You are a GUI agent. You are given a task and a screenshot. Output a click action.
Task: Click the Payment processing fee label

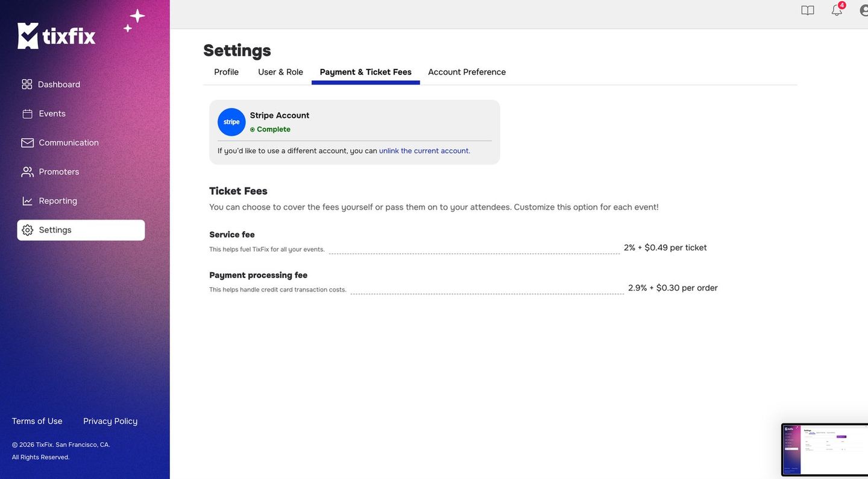click(x=259, y=275)
